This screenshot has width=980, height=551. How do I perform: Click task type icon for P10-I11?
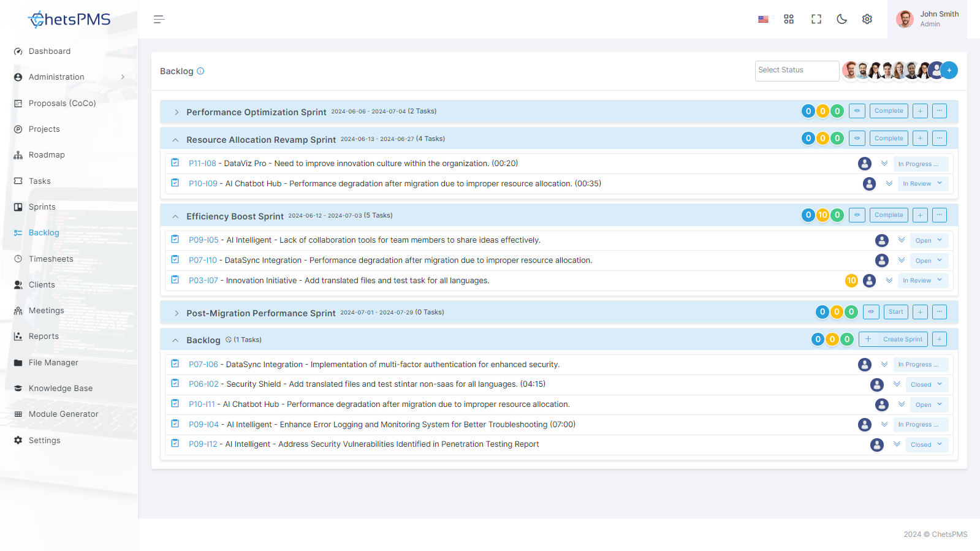pyautogui.click(x=175, y=404)
